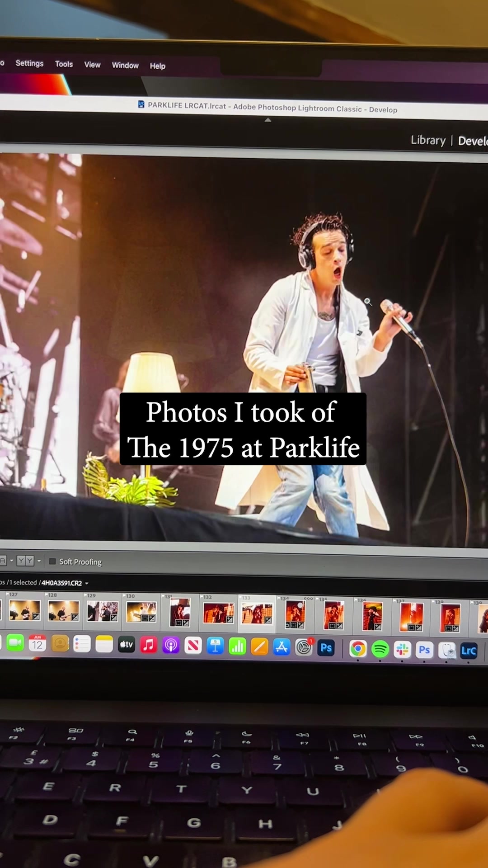The width and height of the screenshot is (488, 868).
Task: Launch Apple TV from the Dock
Action: [x=126, y=645]
